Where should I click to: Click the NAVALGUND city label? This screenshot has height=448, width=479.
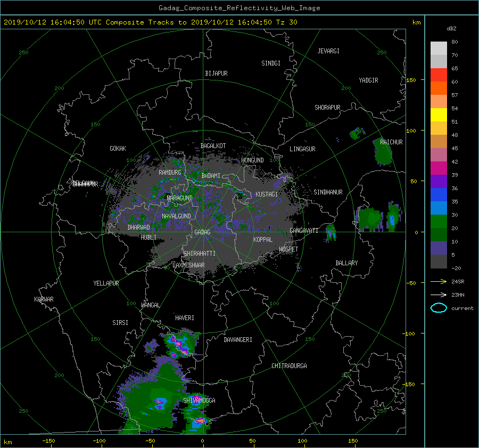[176, 216]
